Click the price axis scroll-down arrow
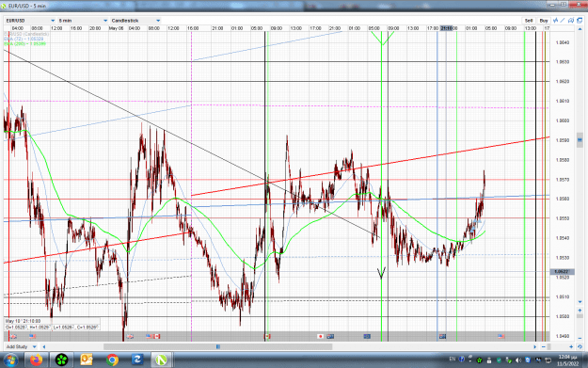 (580, 301)
